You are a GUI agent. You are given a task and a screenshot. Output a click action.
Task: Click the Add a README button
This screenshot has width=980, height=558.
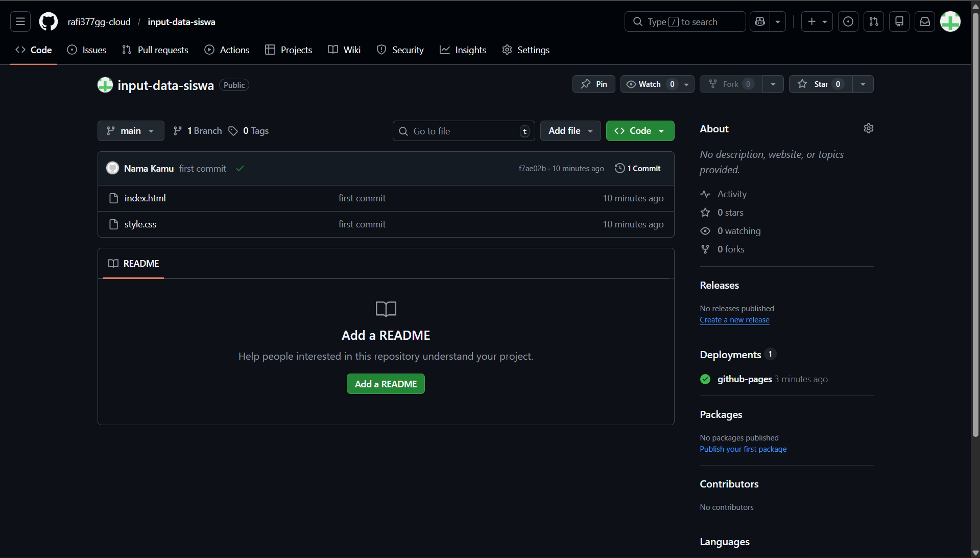[x=386, y=384]
